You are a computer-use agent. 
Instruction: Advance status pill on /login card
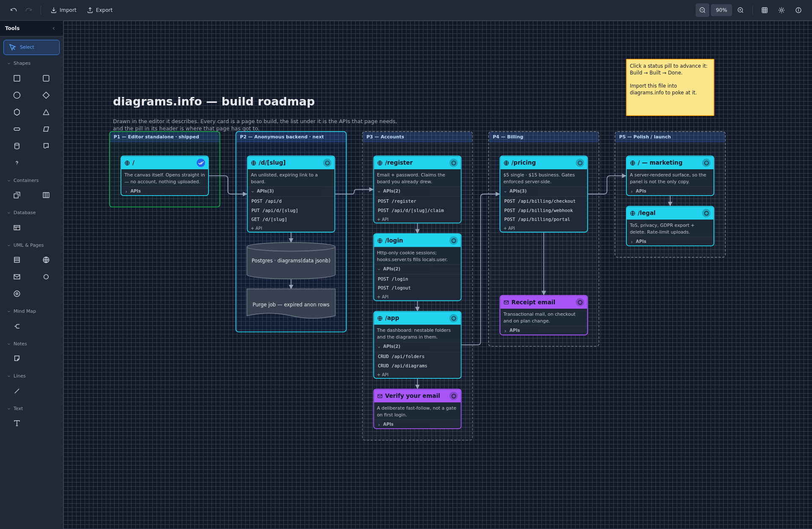(x=454, y=241)
